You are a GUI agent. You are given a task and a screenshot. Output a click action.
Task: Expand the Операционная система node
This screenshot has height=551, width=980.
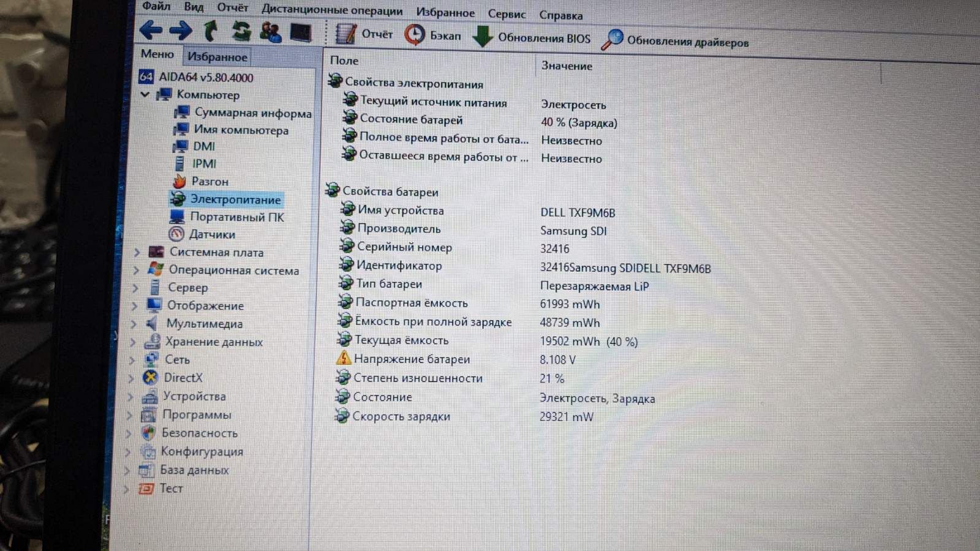[136, 269]
